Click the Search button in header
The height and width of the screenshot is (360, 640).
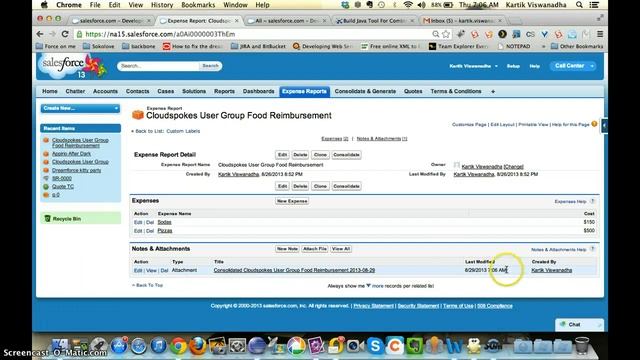211,66
